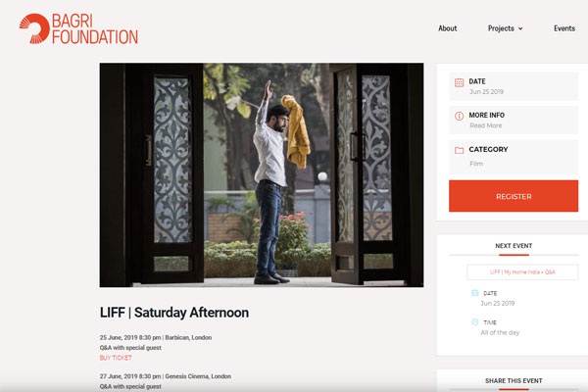Open the Events menu item

click(564, 28)
